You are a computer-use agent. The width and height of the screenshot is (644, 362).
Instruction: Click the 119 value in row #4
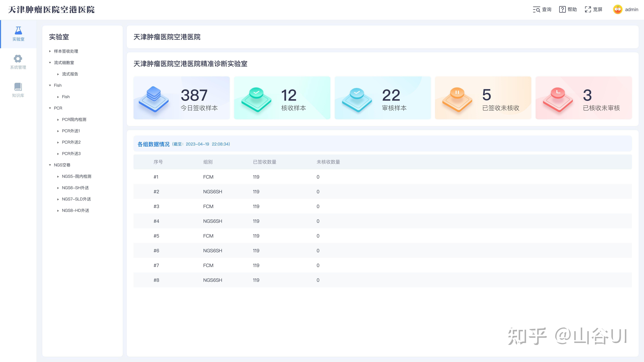[x=256, y=221]
